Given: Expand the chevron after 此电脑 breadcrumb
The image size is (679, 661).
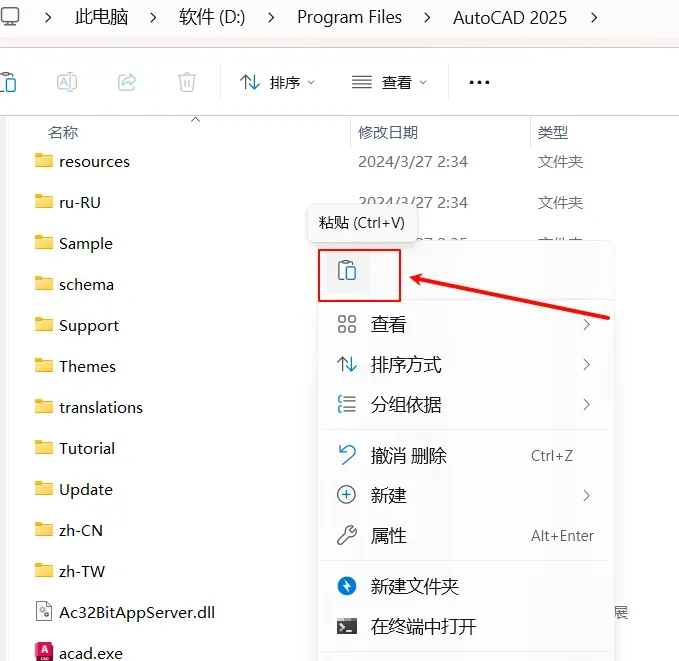Looking at the screenshot, I should tap(153, 18).
